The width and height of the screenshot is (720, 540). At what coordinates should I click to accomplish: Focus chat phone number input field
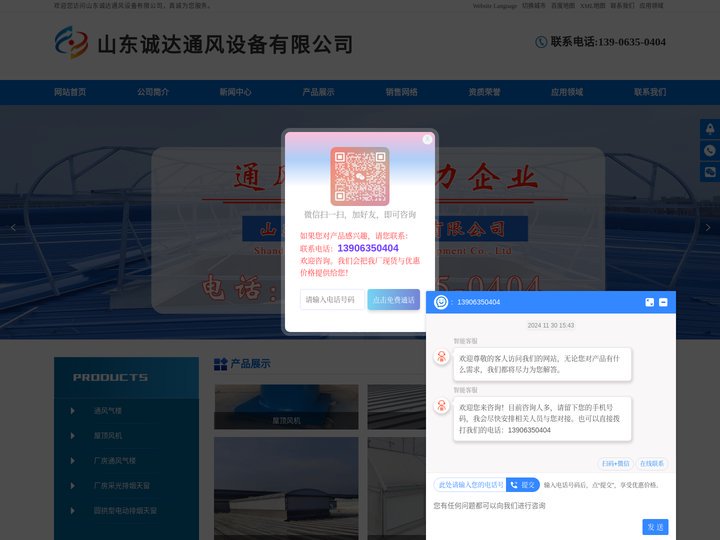[470, 485]
